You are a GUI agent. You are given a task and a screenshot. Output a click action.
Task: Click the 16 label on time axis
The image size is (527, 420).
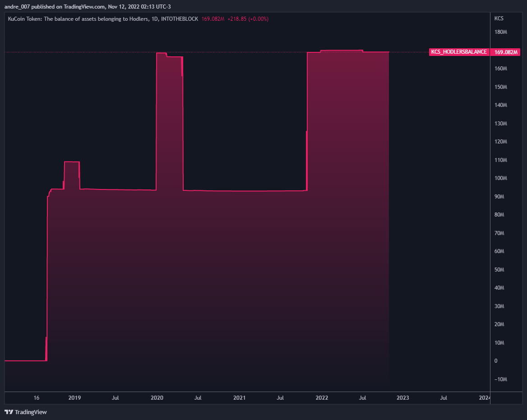coord(36,398)
